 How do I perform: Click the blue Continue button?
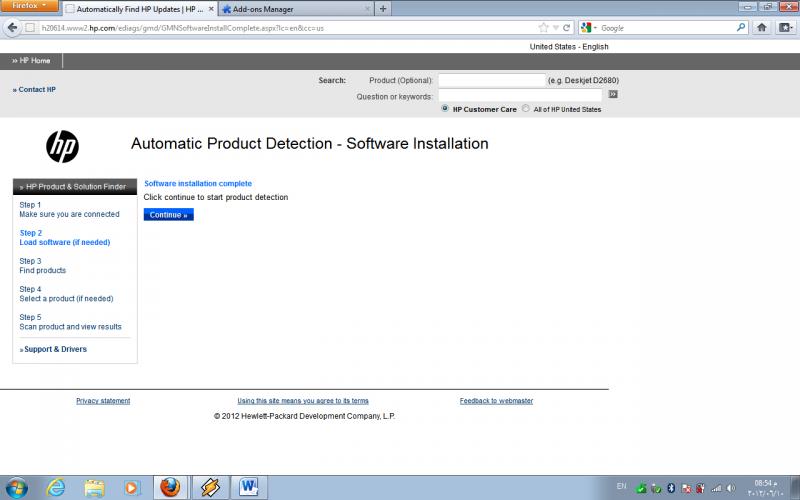[x=168, y=215]
